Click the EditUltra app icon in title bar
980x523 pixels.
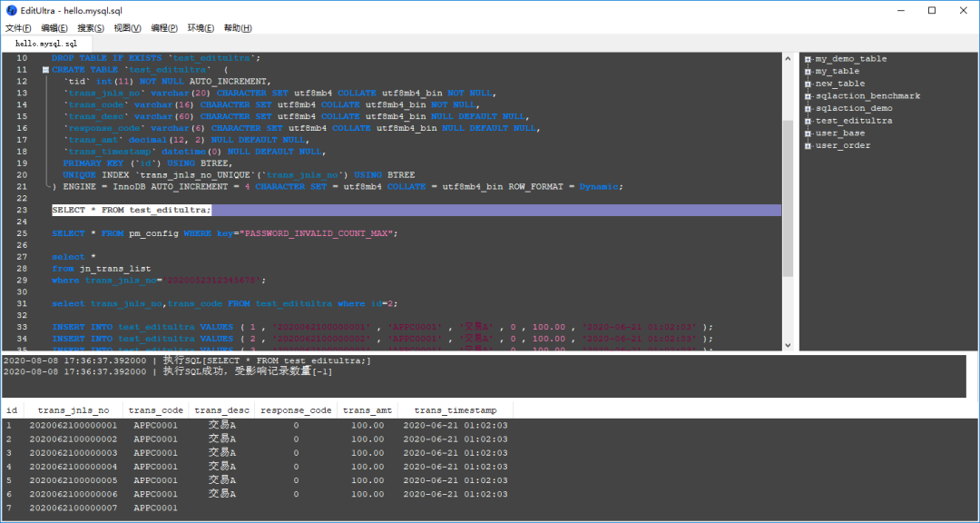click(11, 10)
